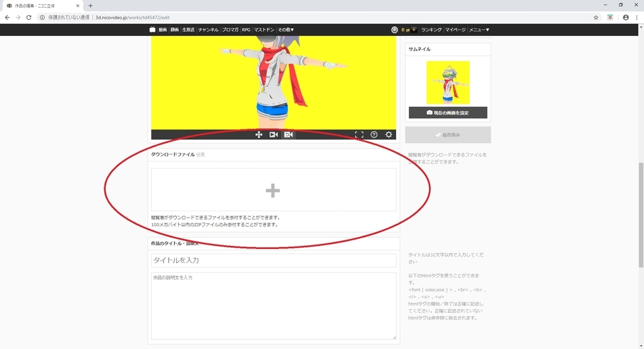Image resolution: width=644 pixels, height=349 pixels.
Task: Click the 現在の画面を設定 thumbnail button
Action: [x=448, y=113]
